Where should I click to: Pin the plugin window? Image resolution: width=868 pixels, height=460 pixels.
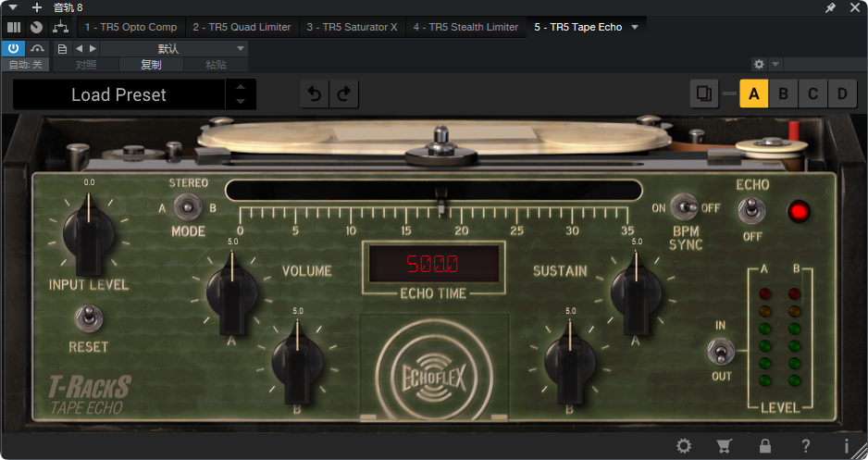[x=830, y=7]
